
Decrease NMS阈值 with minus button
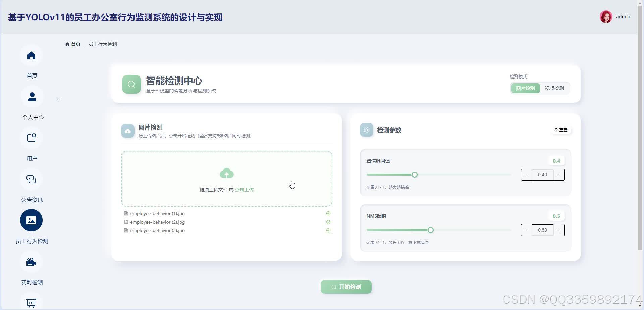[527, 230]
